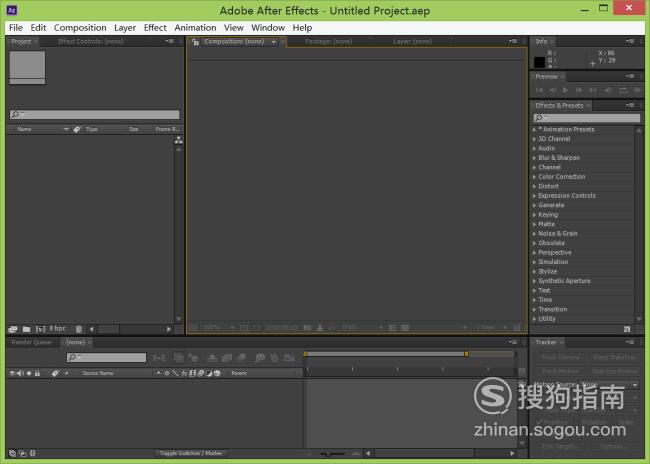Click the timeline panel search field

tap(107, 357)
